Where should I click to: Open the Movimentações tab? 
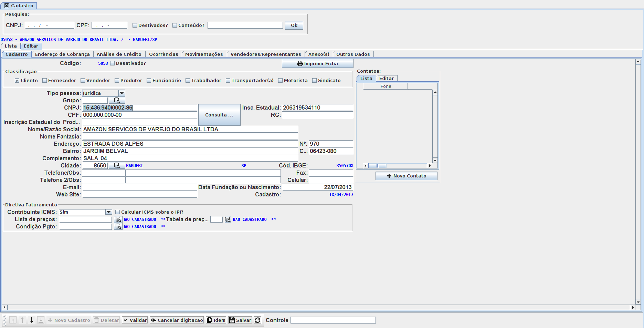(204, 54)
